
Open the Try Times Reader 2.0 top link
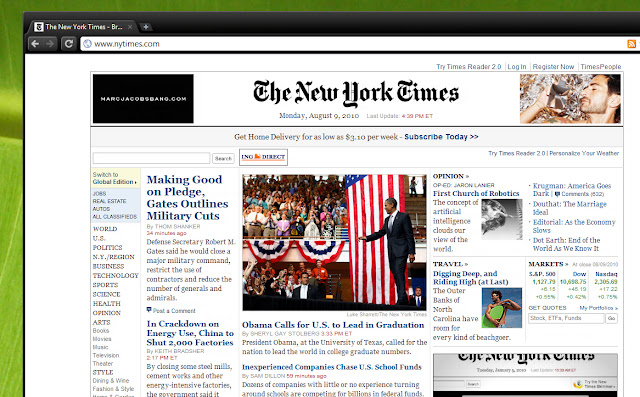469,67
